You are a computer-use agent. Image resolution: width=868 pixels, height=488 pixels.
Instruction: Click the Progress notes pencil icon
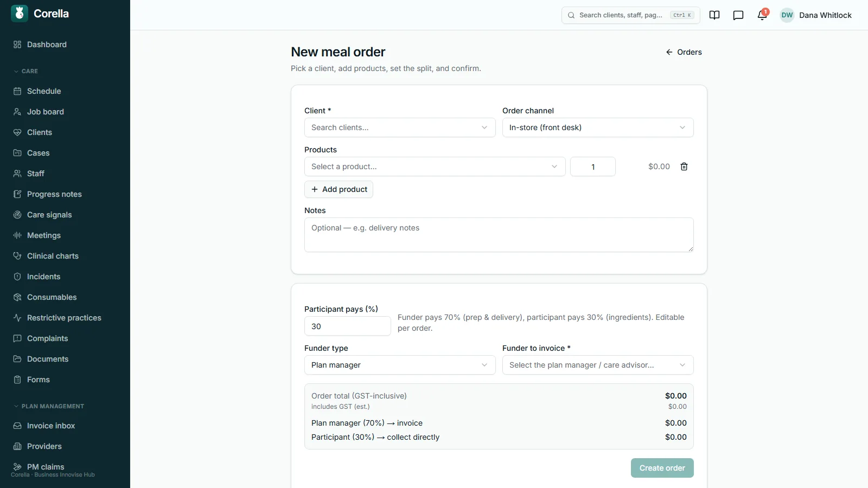pos(17,194)
